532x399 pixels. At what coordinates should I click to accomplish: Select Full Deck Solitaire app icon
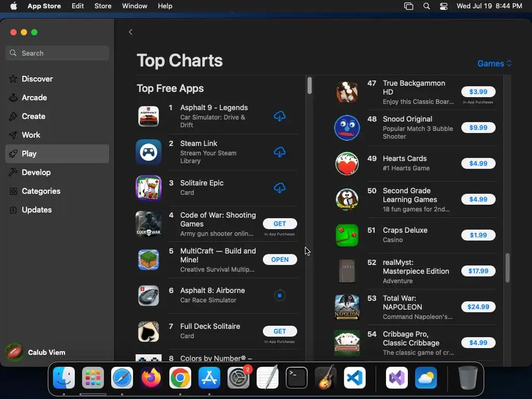pyautogui.click(x=149, y=331)
